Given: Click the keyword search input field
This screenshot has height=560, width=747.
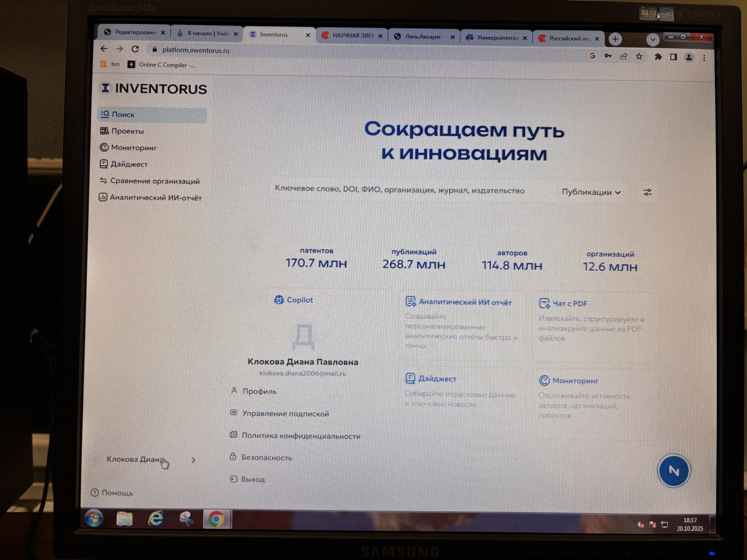Looking at the screenshot, I should tap(398, 190).
